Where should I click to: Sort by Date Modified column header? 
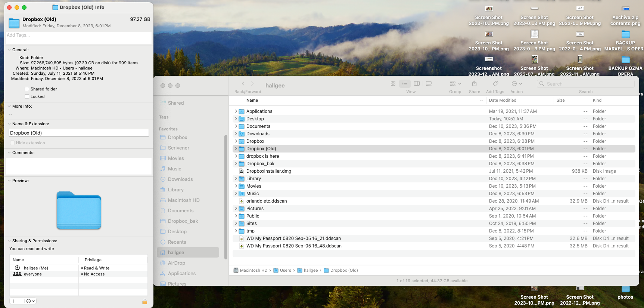tap(503, 100)
